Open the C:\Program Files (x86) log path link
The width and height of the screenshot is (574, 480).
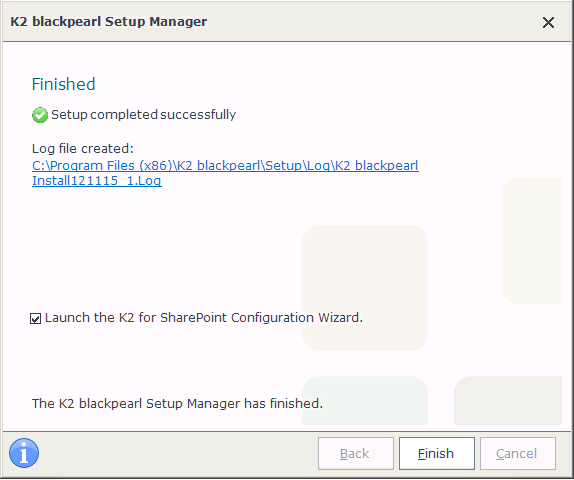click(x=225, y=165)
